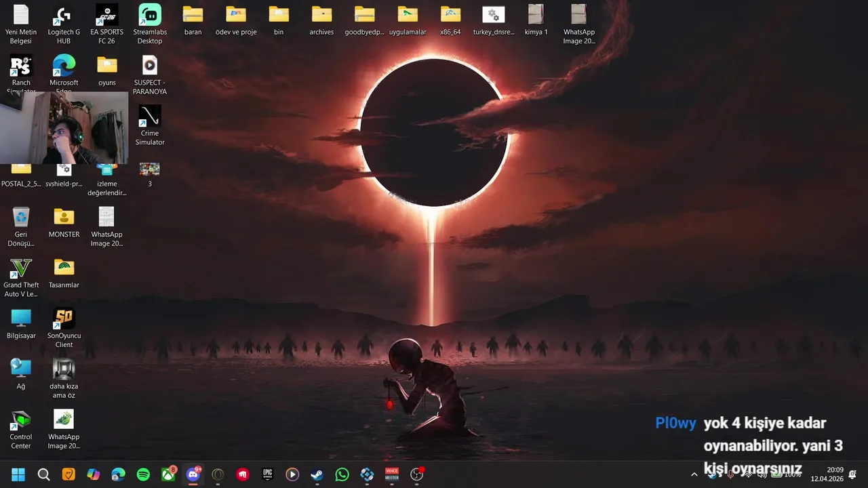
Task: Open Xbox app from the taskbar
Action: [x=168, y=474]
